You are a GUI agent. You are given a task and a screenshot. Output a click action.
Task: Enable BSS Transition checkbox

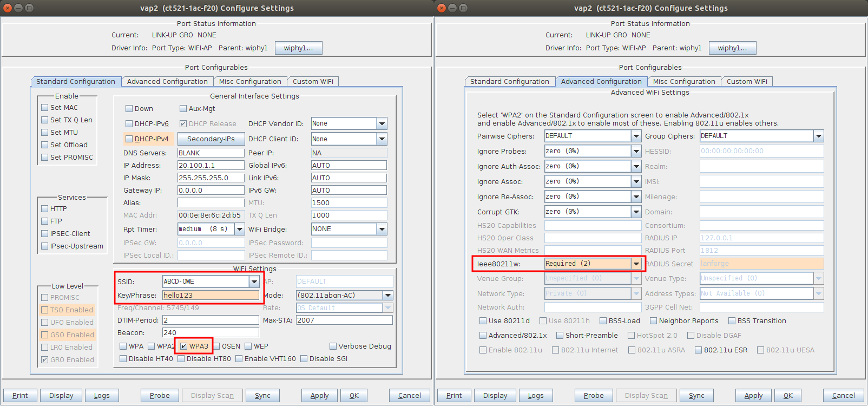tap(732, 321)
